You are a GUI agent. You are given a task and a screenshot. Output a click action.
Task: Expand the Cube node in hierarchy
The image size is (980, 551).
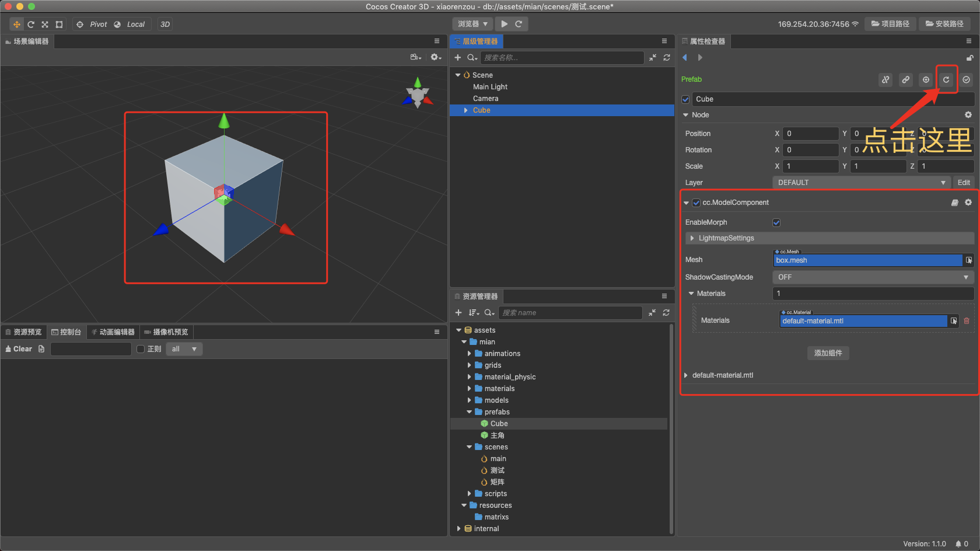(466, 110)
